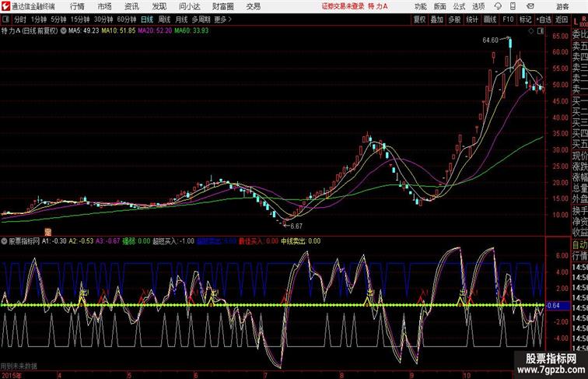This screenshot has height=379, width=588.
Task: Click the 游客 guest account label
Action: pyautogui.click(x=562, y=6)
